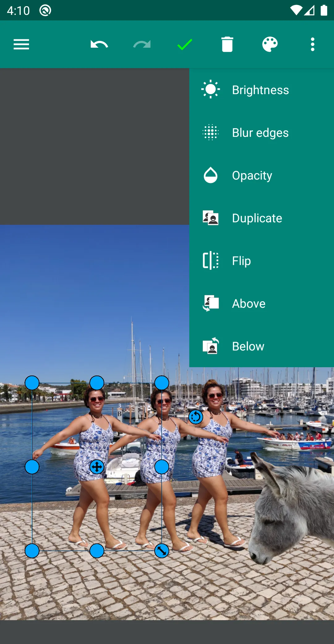Open Opacity setting
The height and width of the screenshot is (644, 334).
tap(262, 175)
